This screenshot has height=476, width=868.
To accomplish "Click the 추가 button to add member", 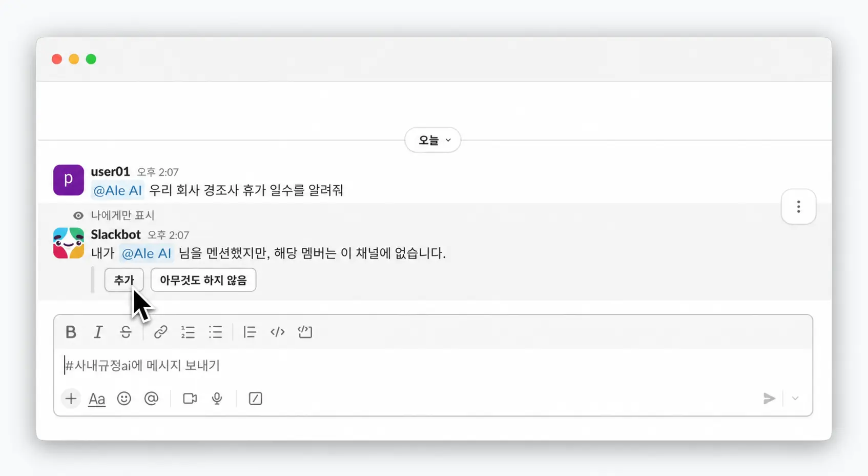I will click(124, 280).
